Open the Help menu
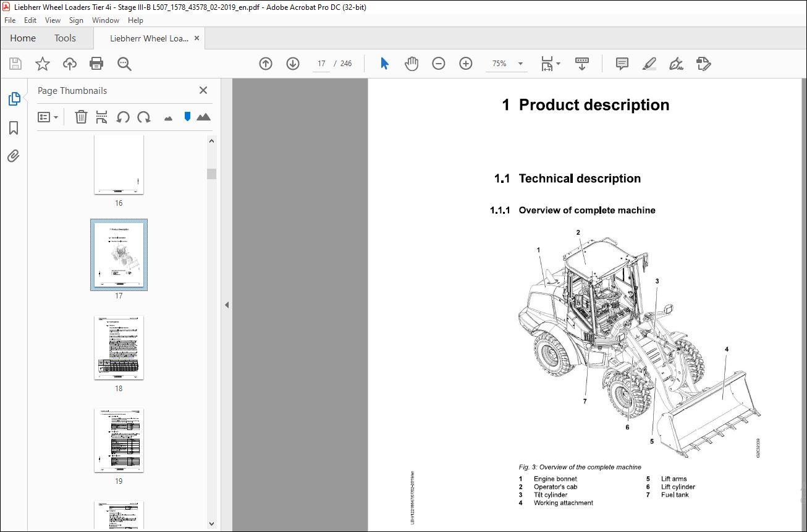Viewport: 807px width, 532px height. (x=135, y=20)
